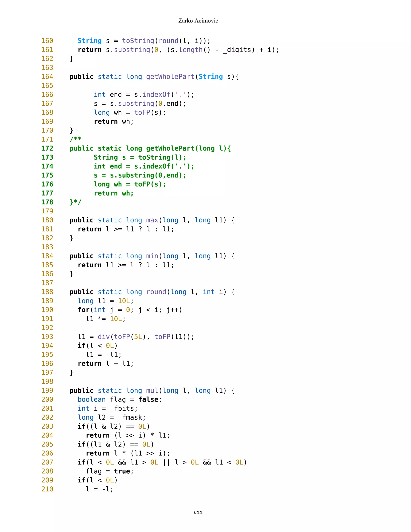411x532 pixels.
Task: Click "min(long l, long l1) {" on line 184
Action: [x=191, y=256]
